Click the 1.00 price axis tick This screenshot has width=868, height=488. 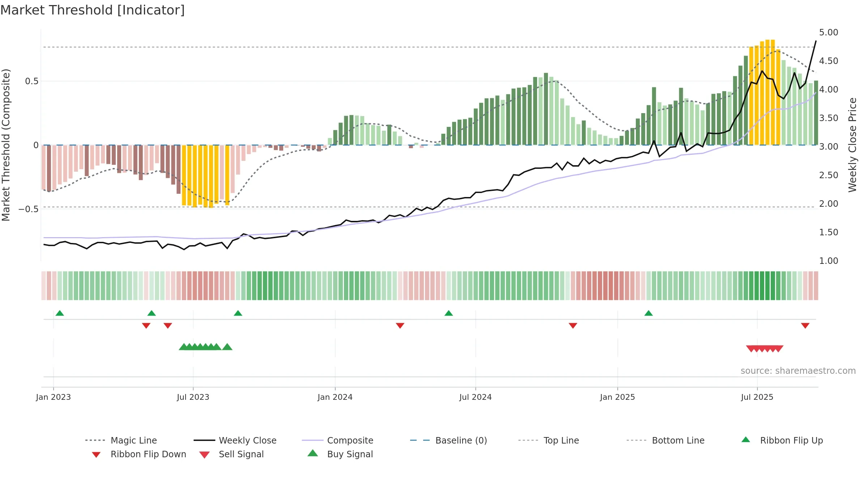(829, 261)
